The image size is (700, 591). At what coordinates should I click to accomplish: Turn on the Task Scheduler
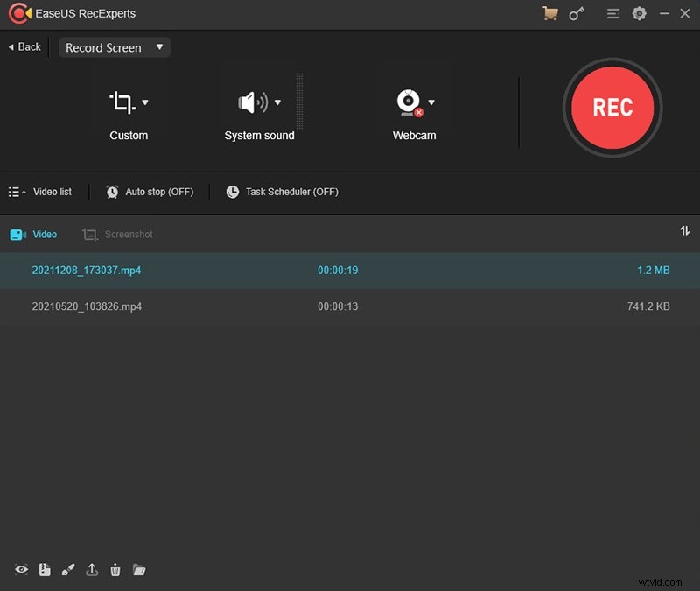[x=282, y=192]
